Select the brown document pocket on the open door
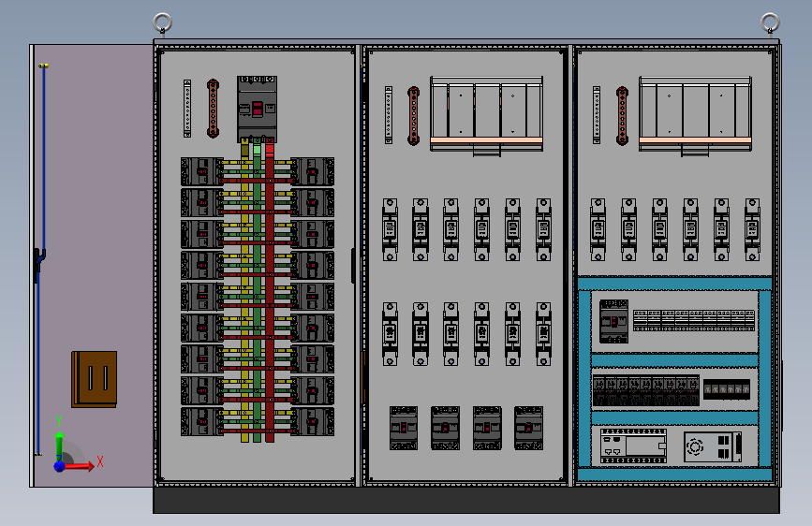The width and height of the screenshot is (812, 526). (x=95, y=379)
